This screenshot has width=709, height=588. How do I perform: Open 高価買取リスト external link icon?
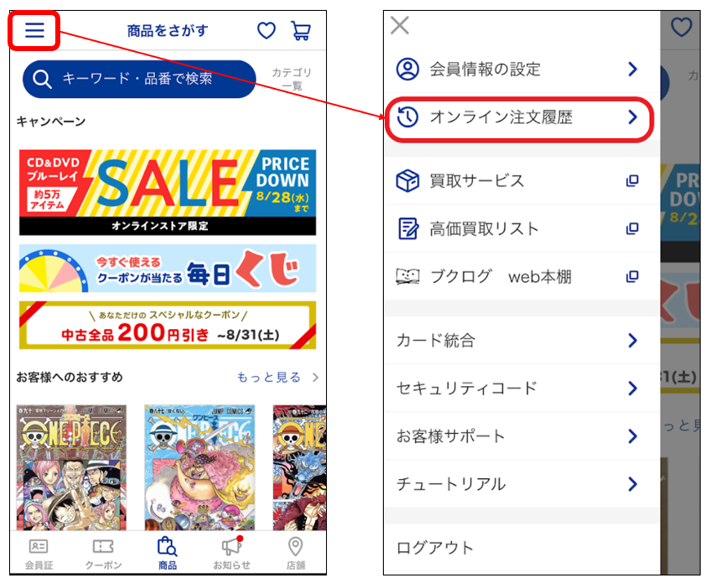[x=632, y=229]
